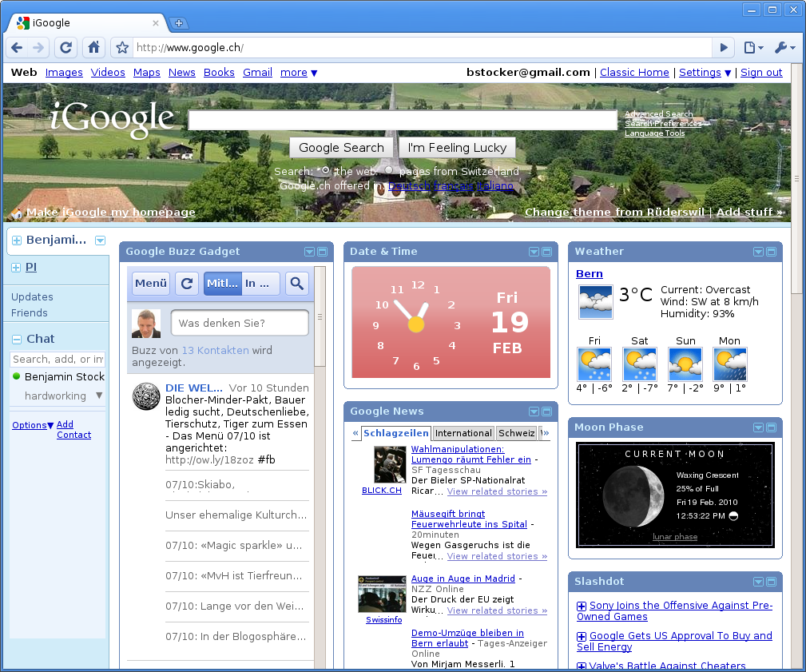Open the chat Options menu
806x672 pixels.
pos(33,425)
